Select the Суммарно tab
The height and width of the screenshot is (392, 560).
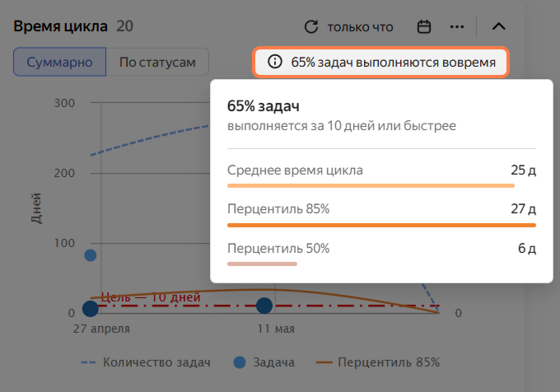(x=59, y=62)
